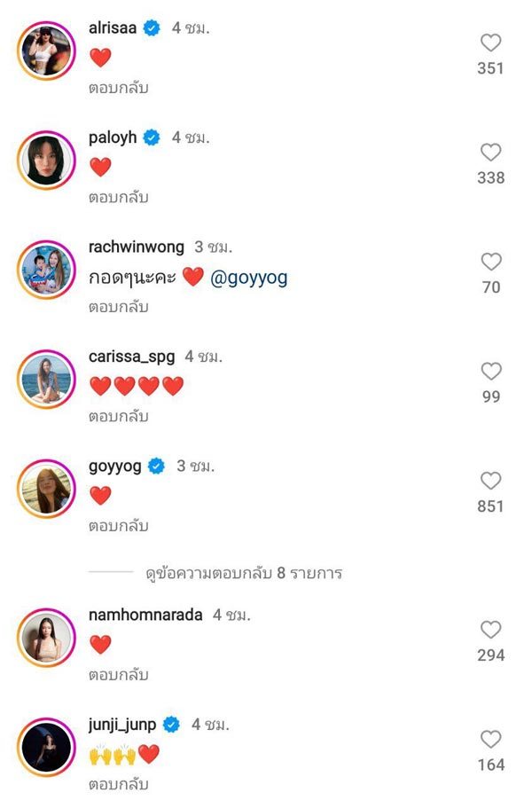Open the goyyog username profile
This screenshot has width=532, height=808.
[115, 466]
